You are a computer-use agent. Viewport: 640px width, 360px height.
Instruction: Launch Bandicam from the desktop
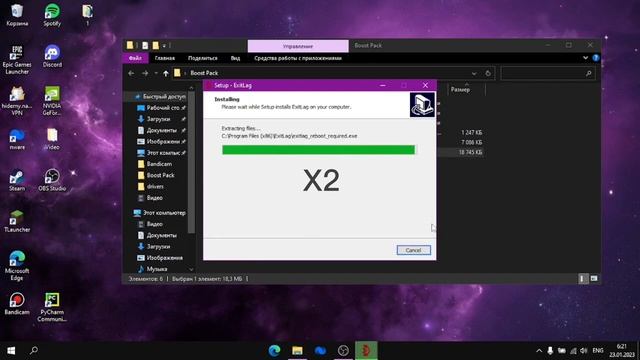[x=17, y=304]
